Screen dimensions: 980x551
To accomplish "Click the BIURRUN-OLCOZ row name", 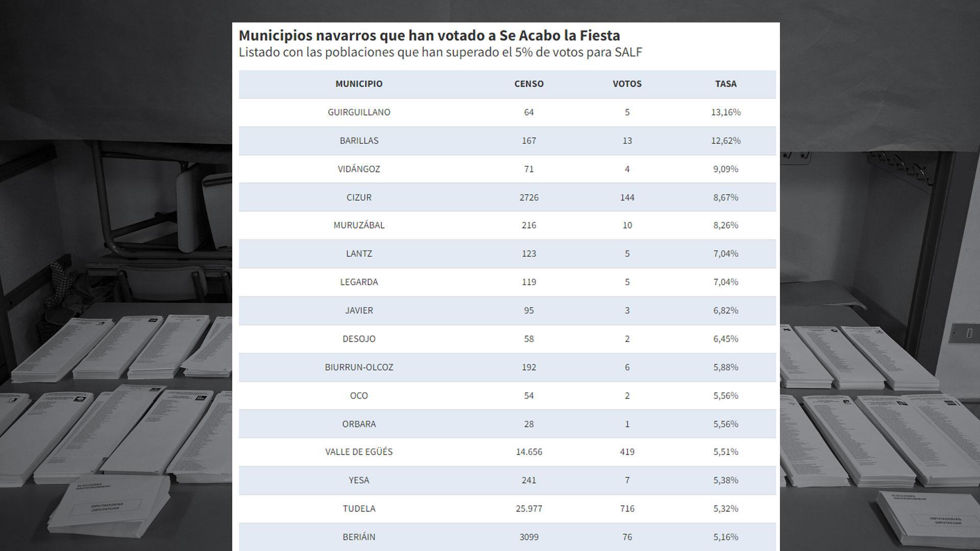I will [359, 367].
